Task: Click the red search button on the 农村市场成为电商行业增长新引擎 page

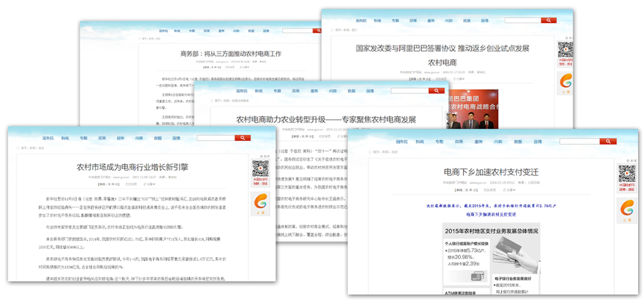Action: point(242,138)
